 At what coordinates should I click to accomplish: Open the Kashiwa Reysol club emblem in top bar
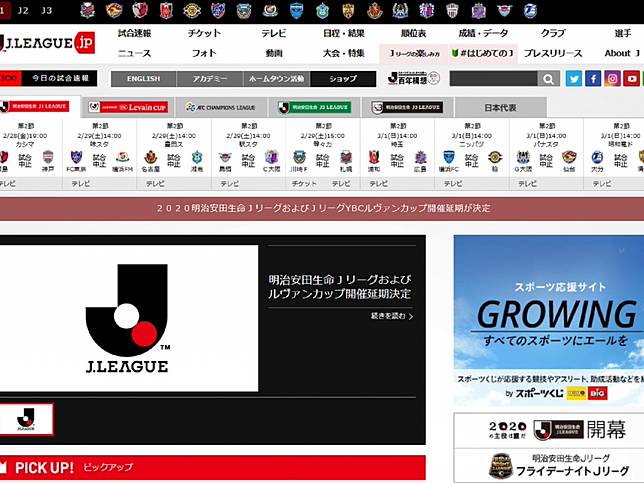point(192,11)
